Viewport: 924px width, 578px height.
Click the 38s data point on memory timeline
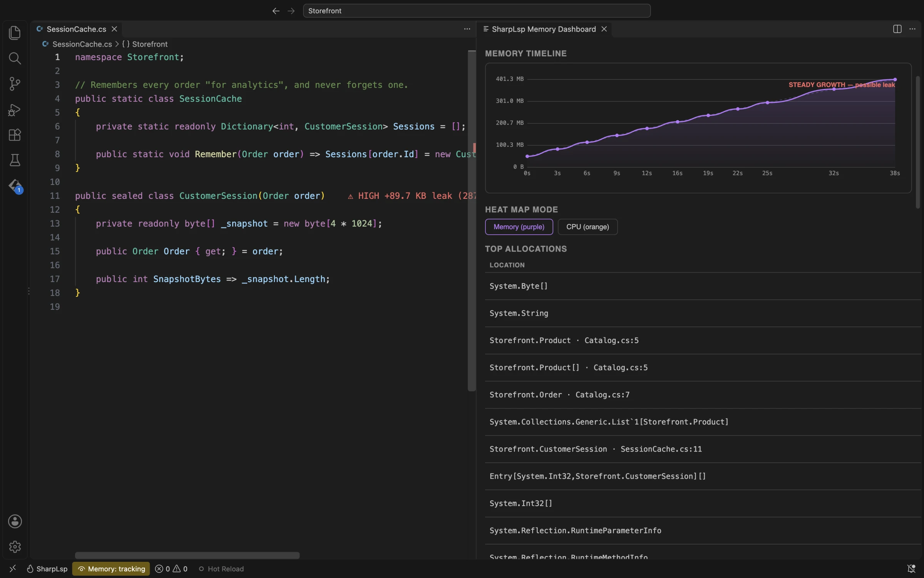coord(895,80)
